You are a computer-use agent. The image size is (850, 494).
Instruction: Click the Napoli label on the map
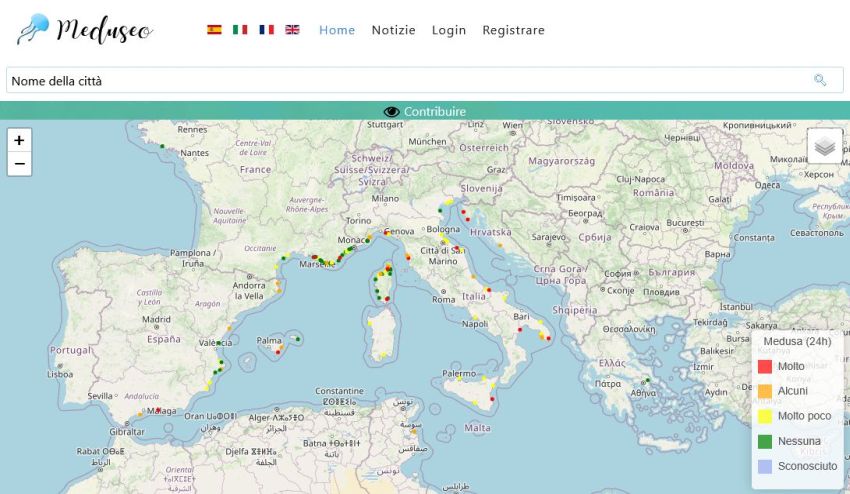point(475,324)
